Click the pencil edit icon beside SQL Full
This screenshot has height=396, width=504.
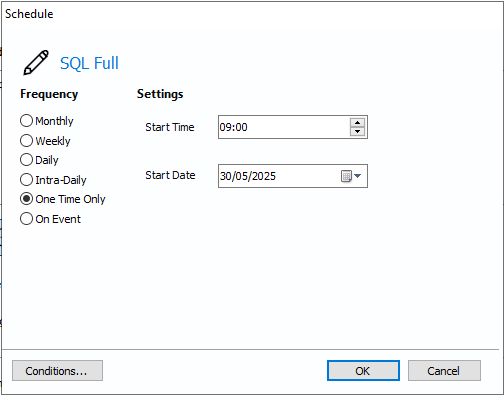(x=36, y=62)
